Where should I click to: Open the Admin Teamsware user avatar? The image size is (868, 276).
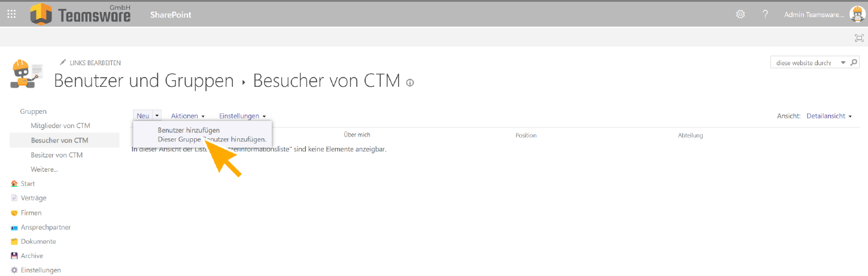(x=857, y=14)
